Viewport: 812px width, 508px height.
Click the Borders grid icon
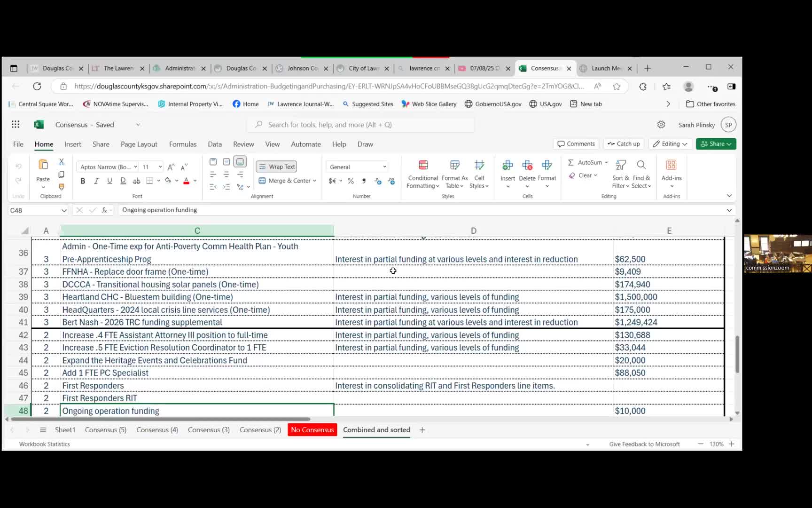pos(149,181)
